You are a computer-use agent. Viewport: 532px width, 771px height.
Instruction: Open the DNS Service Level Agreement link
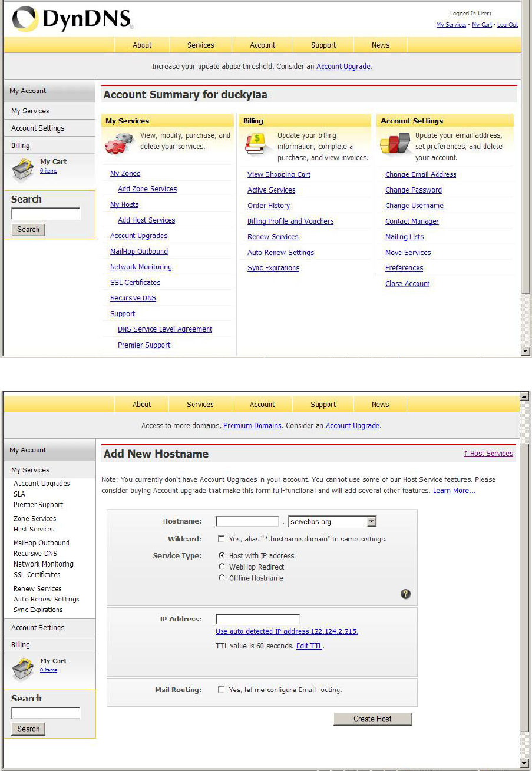[x=165, y=329]
